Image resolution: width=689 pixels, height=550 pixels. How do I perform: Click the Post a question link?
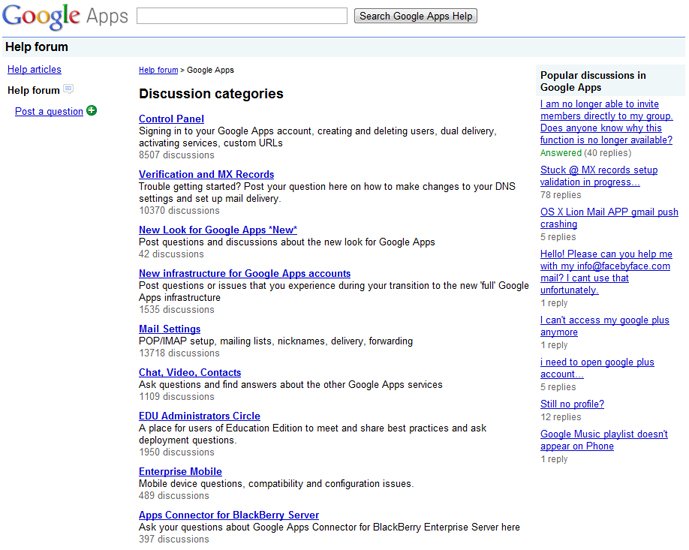tap(49, 112)
